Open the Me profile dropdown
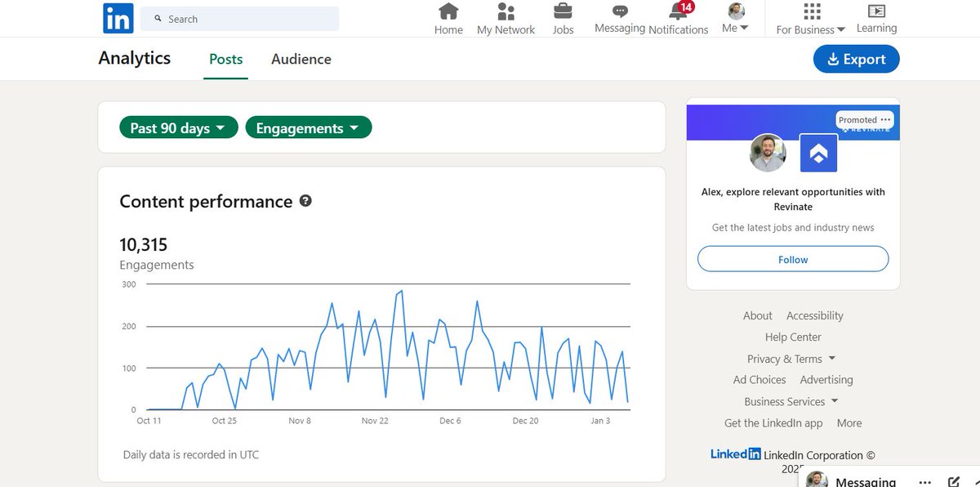Screen dimensions: 980x487 click(735, 19)
